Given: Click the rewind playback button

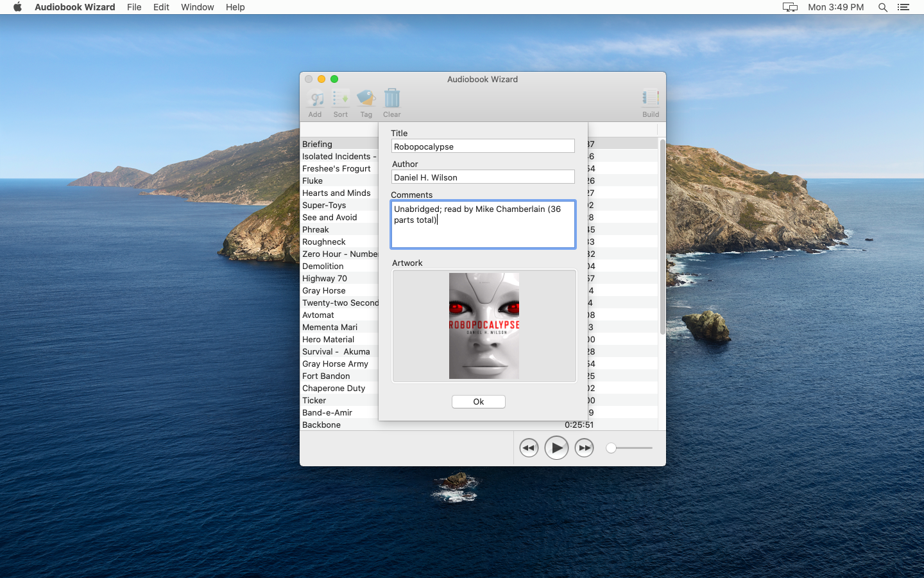Looking at the screenshot, I should 529,448.
